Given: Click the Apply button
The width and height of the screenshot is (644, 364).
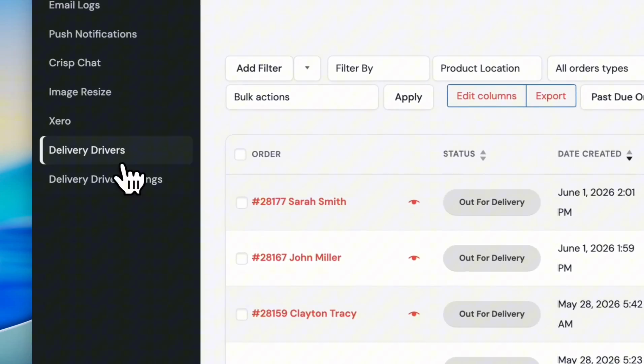Looking at the screenshot, I should [x=408, y=97].
